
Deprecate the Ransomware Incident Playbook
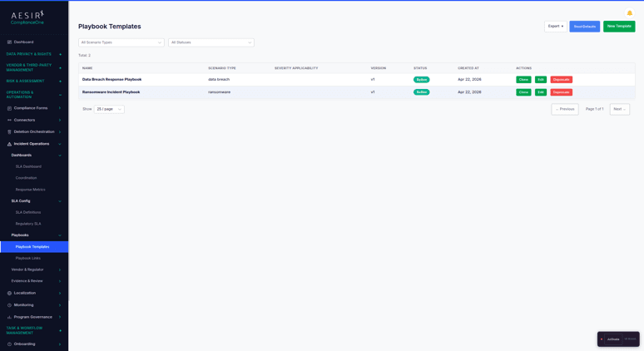tap(561, 92)
